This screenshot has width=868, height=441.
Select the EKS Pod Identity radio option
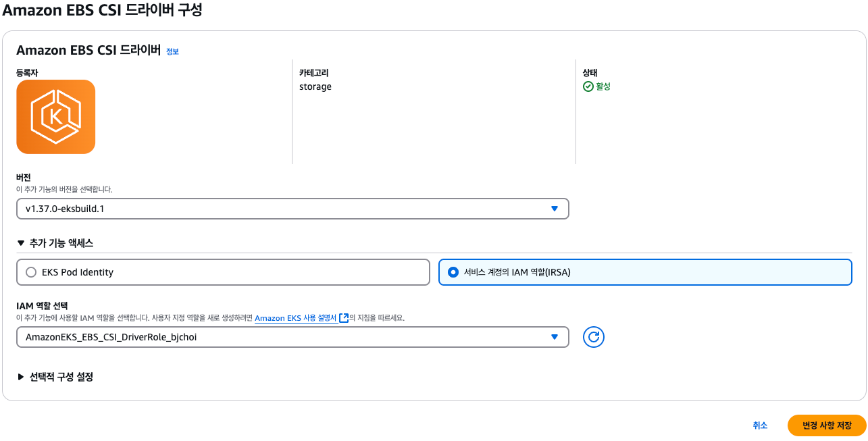[x=223, y=272]
